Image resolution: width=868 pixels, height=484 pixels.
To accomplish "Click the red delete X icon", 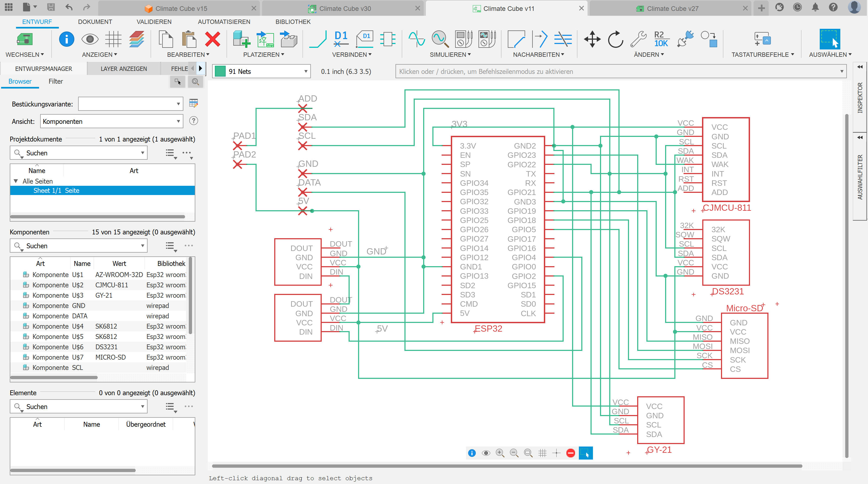I will [x=212, y=39].
